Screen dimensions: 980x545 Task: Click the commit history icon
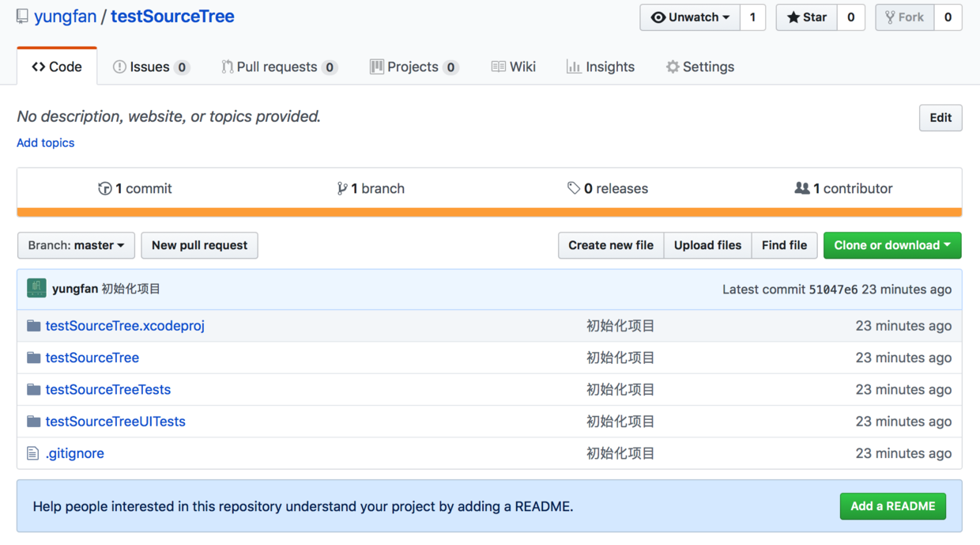[104, 188]
